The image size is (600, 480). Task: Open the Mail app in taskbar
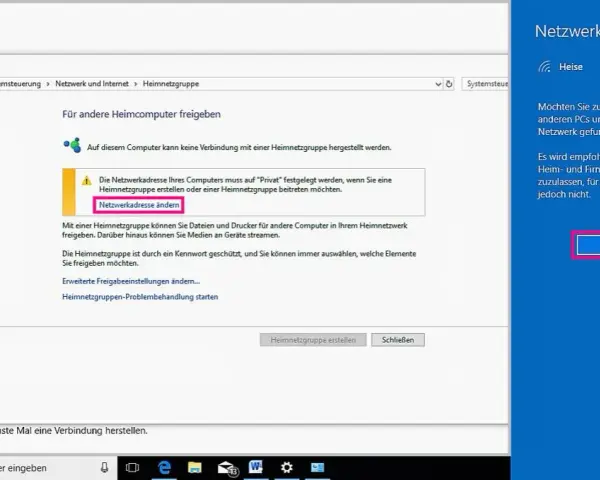tap(227, 468)
